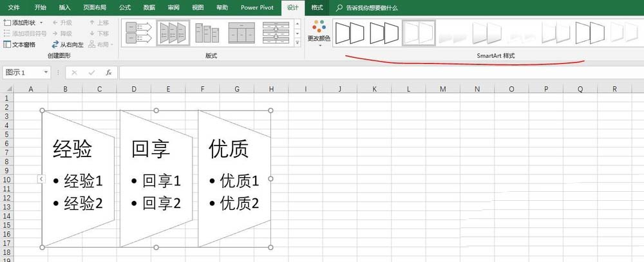Click the 回享2 bullet text

(x=162, y=203)
